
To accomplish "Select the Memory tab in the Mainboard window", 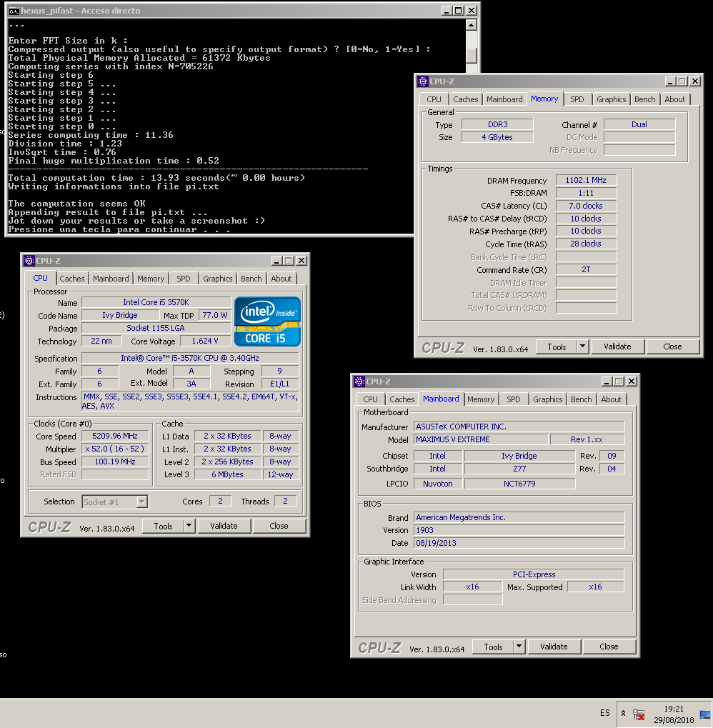I will [x=481, y=399].
